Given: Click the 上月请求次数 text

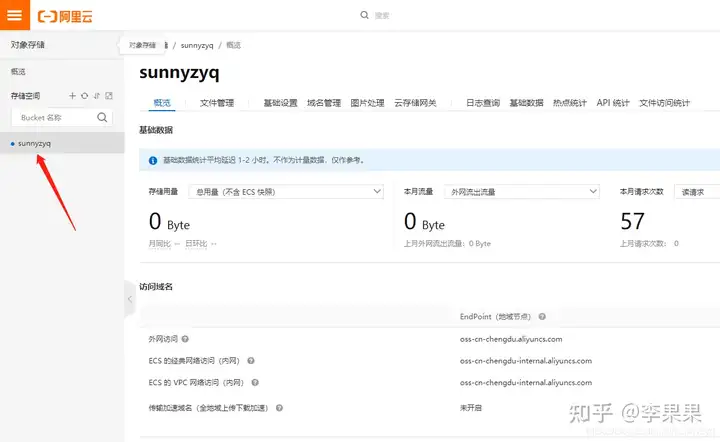Looking at the screenshot, I should 643,244.
